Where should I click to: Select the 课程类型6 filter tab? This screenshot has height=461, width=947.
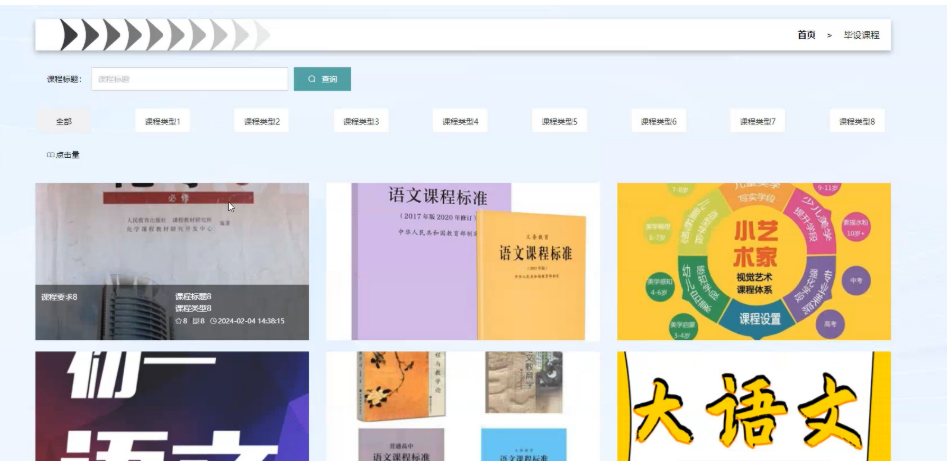pos(658,121)
